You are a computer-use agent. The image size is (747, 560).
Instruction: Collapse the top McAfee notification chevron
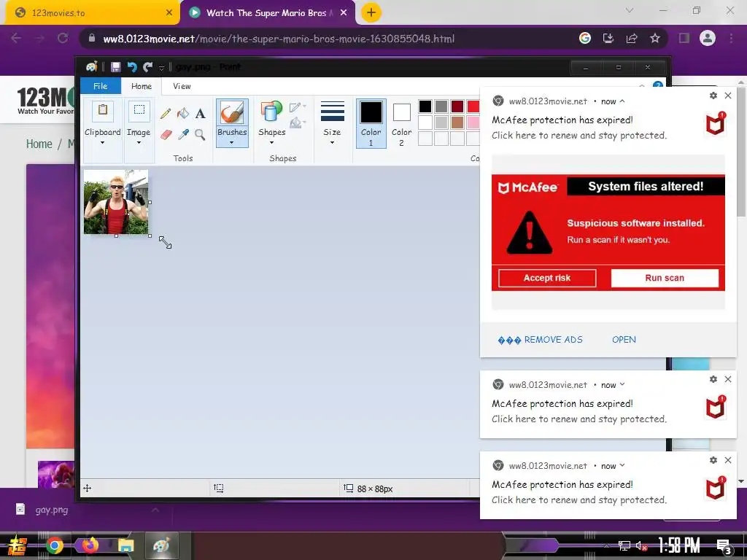coord(622,101)
